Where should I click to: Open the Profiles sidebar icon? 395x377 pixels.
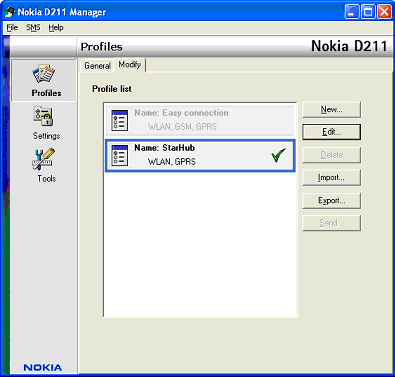pyautogui.click(x=43, y=74)
